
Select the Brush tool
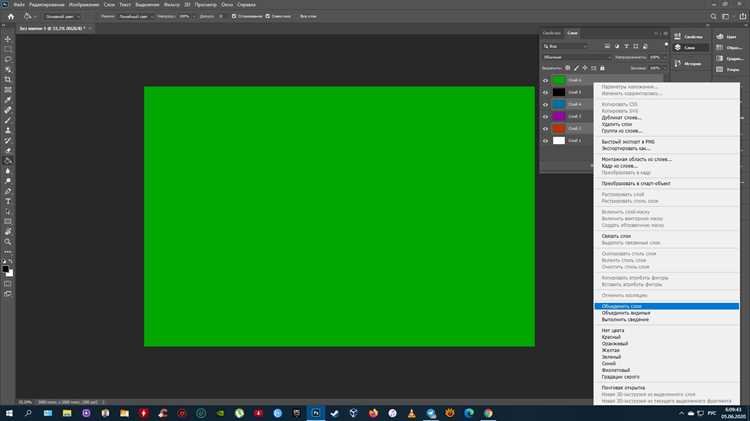coord(8,120)
